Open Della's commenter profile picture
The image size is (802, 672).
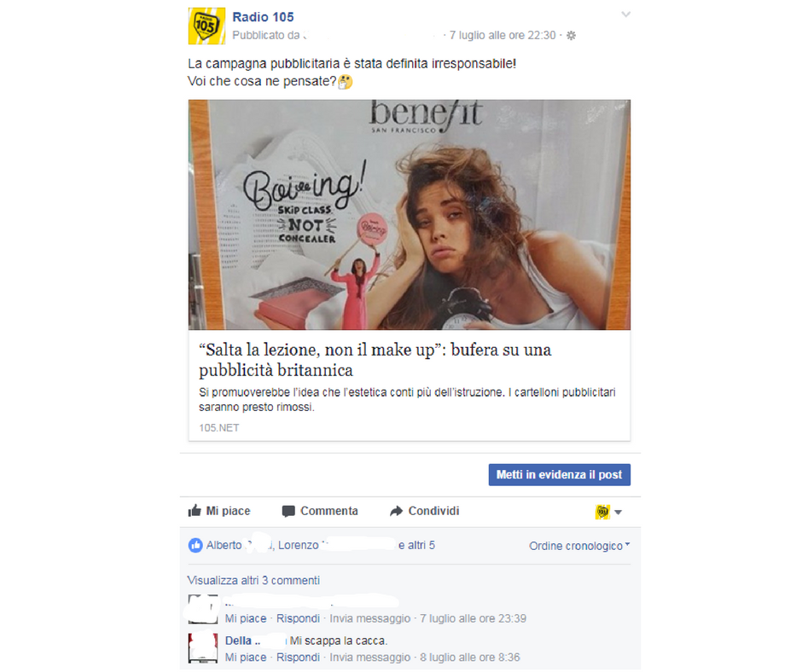coord(203,648)
